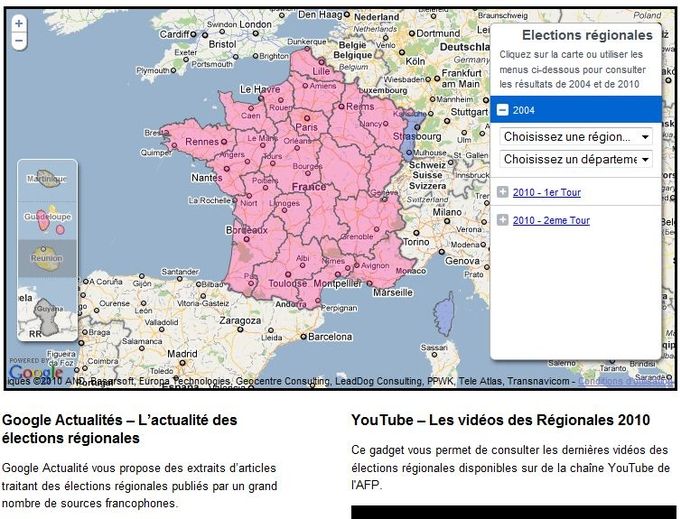This screenshot has width=680, height=519.
Task: Select the Réunion overseas thumbnail
Action: pyautogui.click(x=47, y=258)
